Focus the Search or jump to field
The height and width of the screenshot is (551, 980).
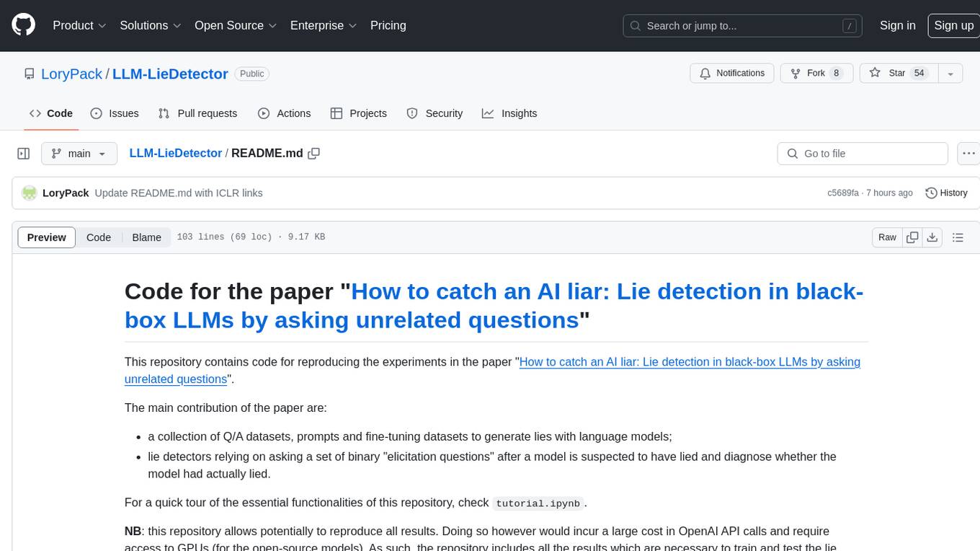pyautogui.click(x=744, y=26)
